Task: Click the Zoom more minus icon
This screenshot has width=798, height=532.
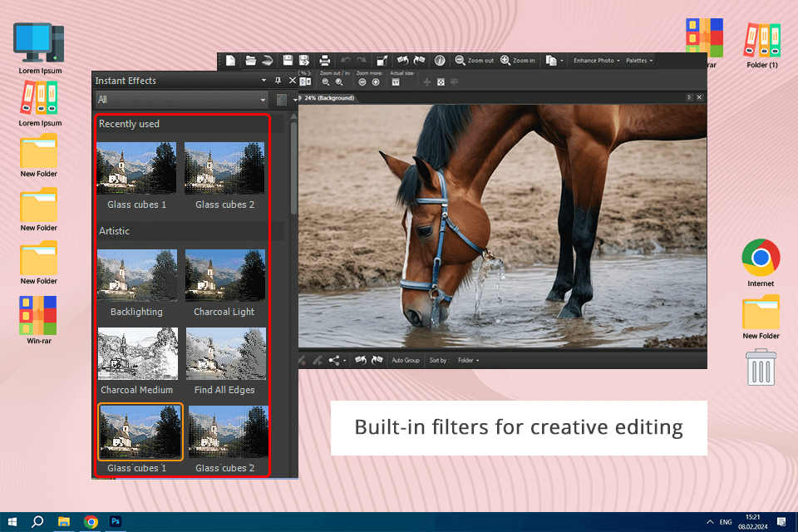Action: tap(362, 82)
